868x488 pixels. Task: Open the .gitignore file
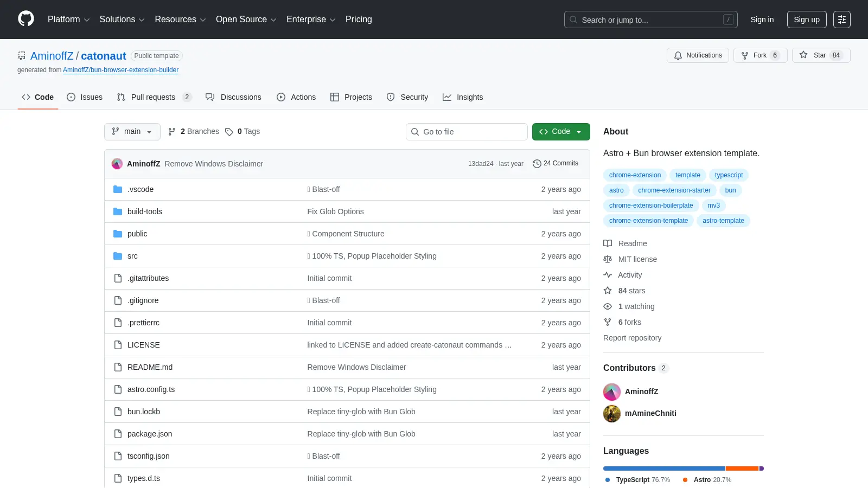143,300
